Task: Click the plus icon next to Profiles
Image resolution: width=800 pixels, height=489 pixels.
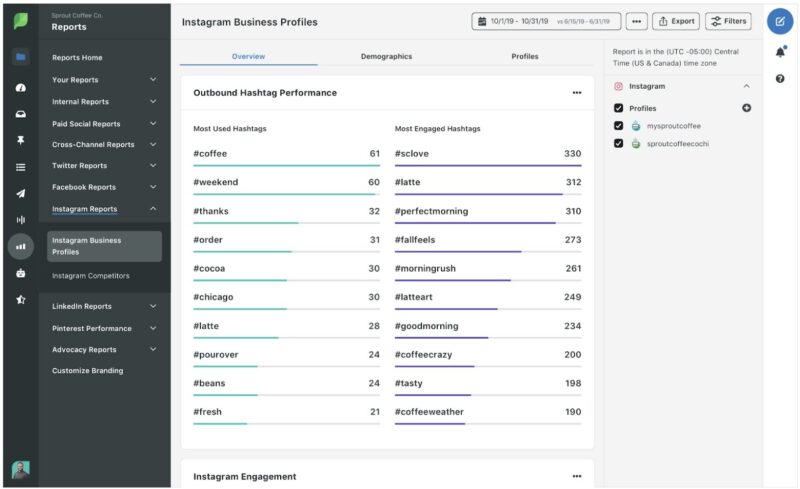Action: [746, 108]
